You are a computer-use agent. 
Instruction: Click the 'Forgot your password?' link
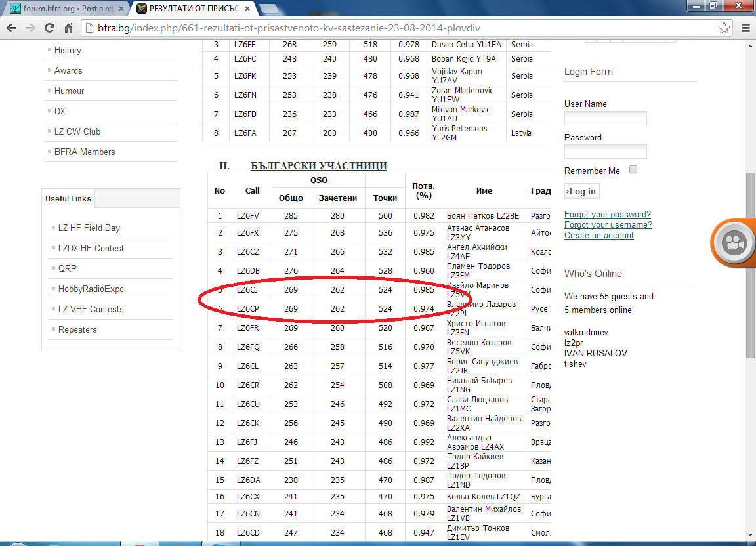[x=608, y=215]
